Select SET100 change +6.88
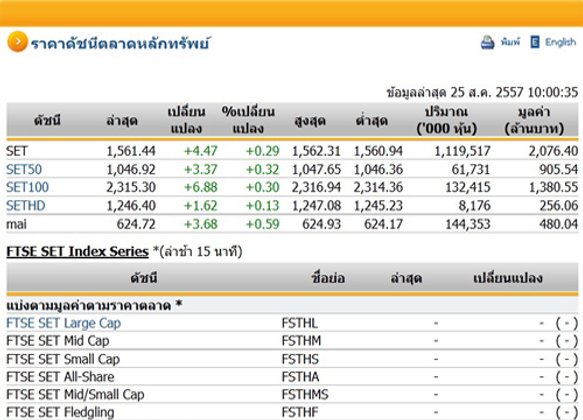The height and width of the screenshot is (420, 583). (201, 187)
